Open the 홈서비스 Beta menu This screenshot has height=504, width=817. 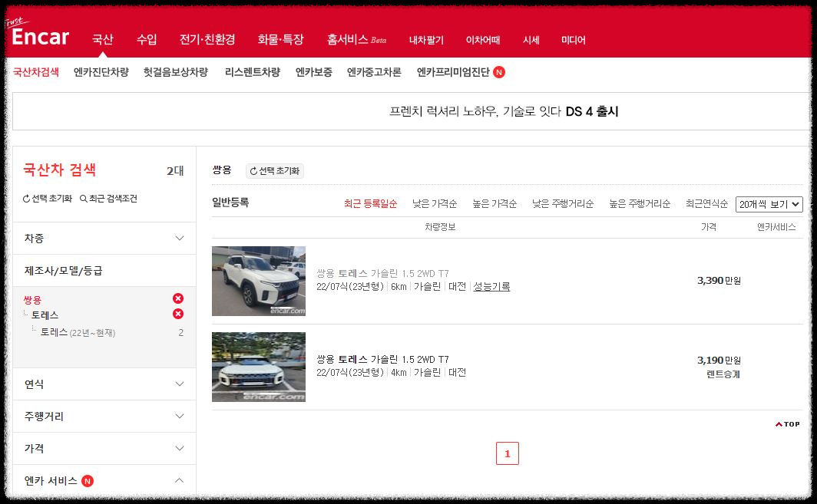pyautogui.click(x=356, y=40)
